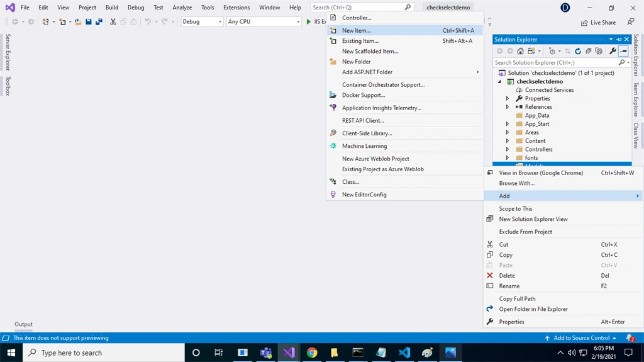The width and height of the screenshot is (644, 362).
Task: Click the Cut scissors toolbar icon
Action: (113, 22)
